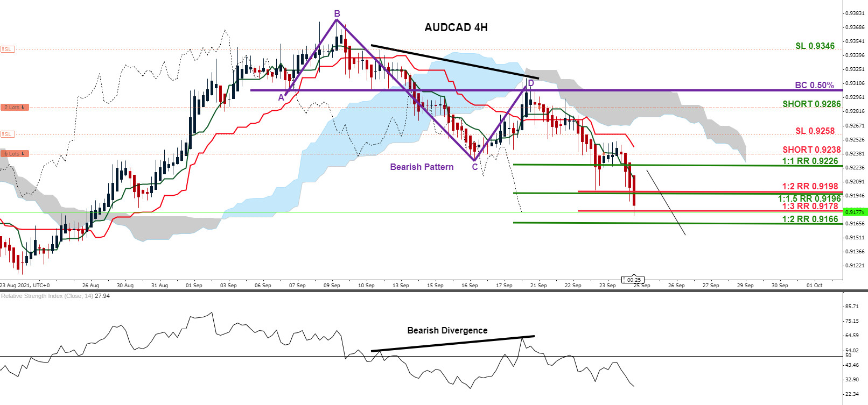Viewport: 868px width, 405px height.
Task: Click the upper SL stop-loss handle on left
Action: click(x=8, y=49)
